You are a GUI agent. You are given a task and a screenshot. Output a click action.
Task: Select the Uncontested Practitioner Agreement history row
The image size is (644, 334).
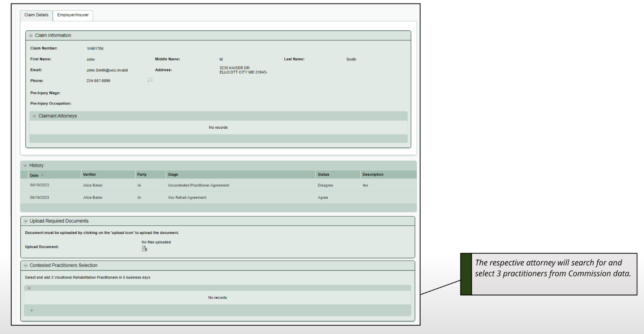point(199,185)
